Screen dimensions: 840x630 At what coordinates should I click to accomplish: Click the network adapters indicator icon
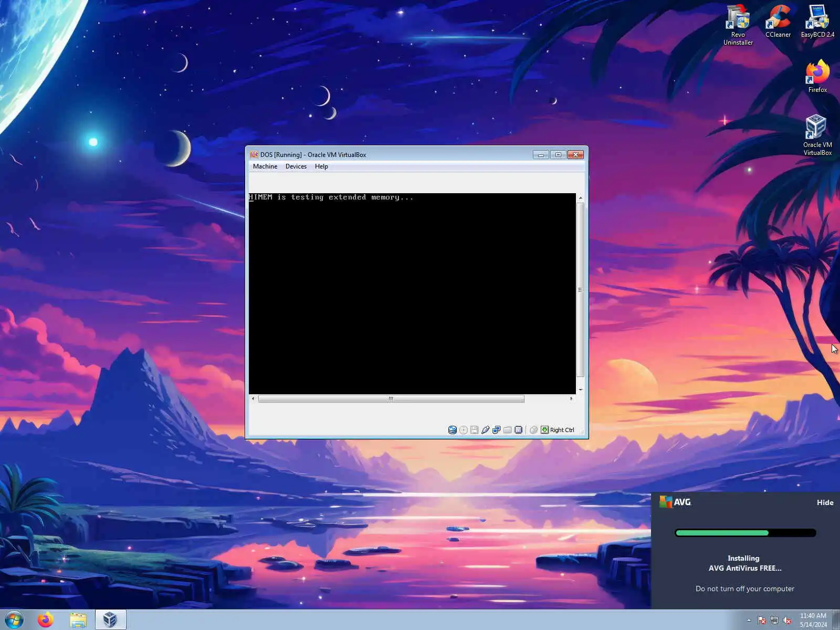497,430
